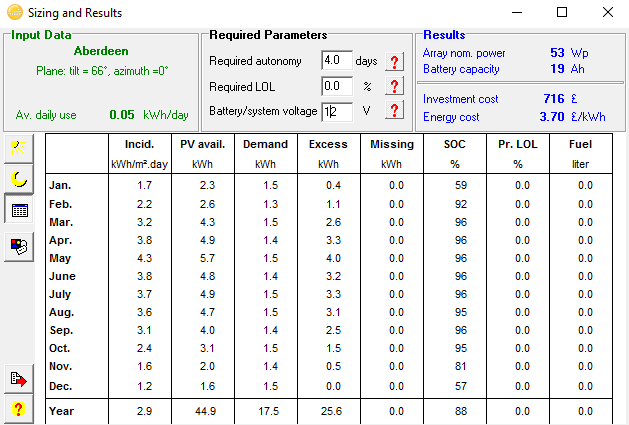Close the Sizing and Results window
The height and width of the screenshot is (425, 629).
pyautogui.click(x=608, y=13)
